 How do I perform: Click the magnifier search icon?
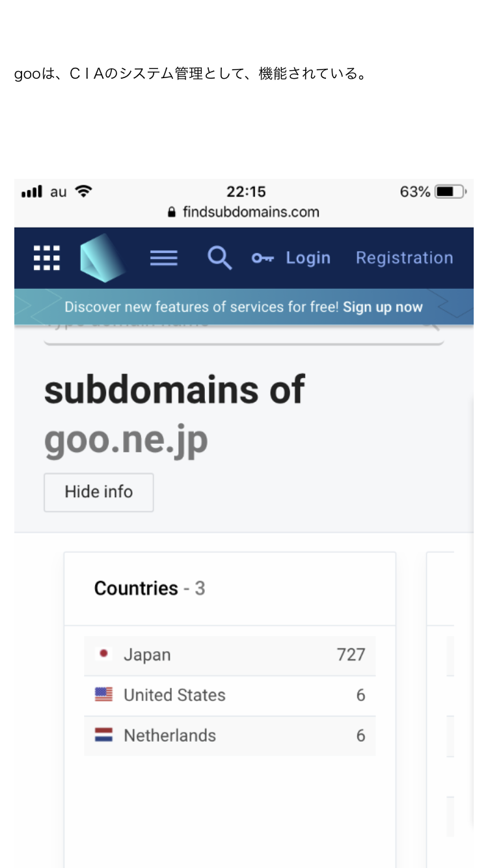click(219, 258)
